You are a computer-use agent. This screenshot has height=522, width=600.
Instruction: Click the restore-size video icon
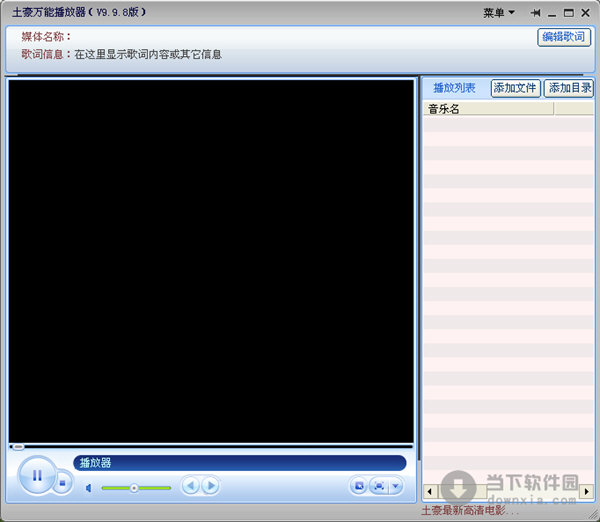[x=359, y=486]
